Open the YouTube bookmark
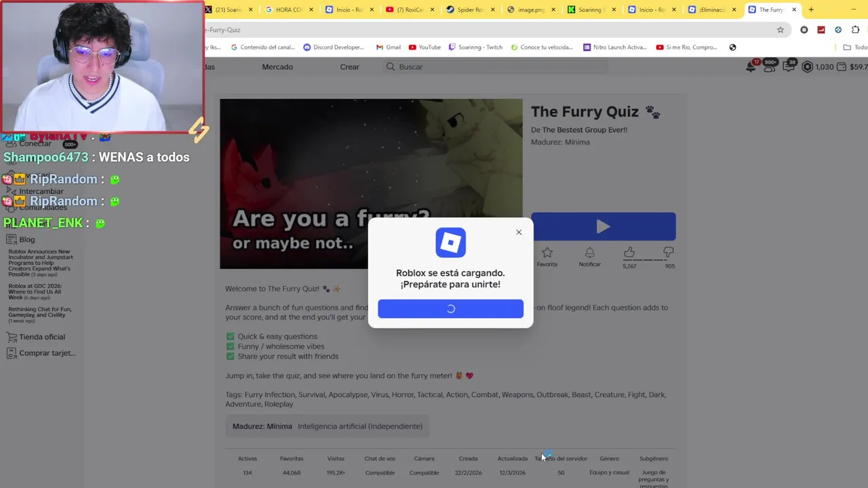This screenshot has width=868, height=488. [x=425, y=47]
